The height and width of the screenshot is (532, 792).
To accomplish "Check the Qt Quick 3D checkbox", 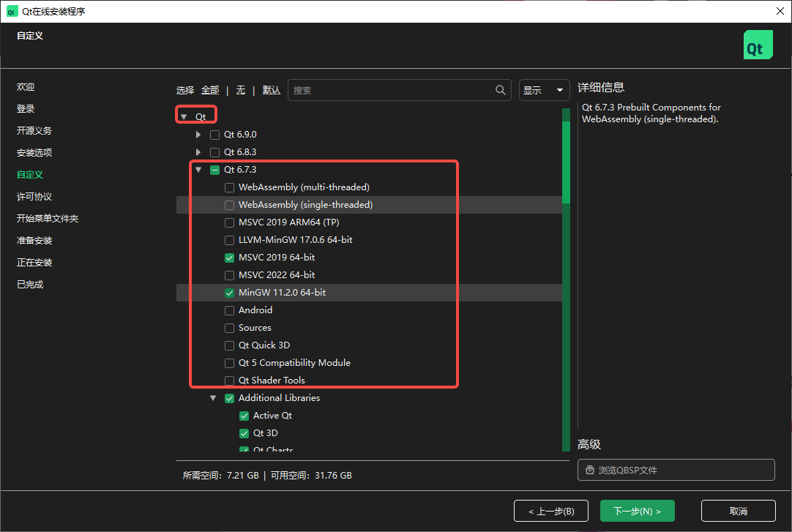I will click(229, 345).
